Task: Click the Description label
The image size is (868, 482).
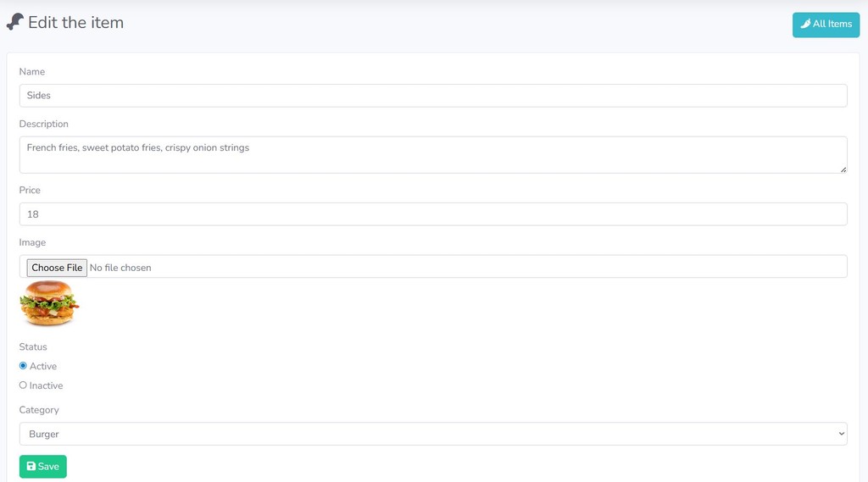Action: click(x=44, y=124)
